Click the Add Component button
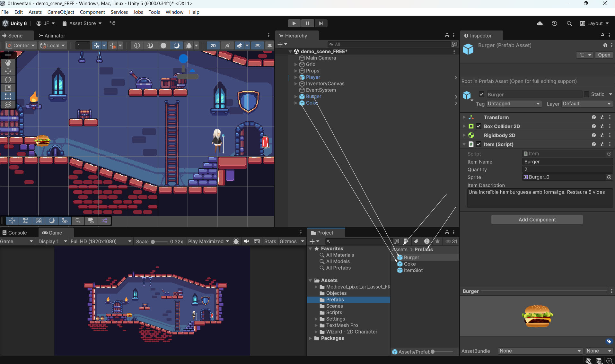Viewport: 615px width, 364px height. tap(537, 220)
